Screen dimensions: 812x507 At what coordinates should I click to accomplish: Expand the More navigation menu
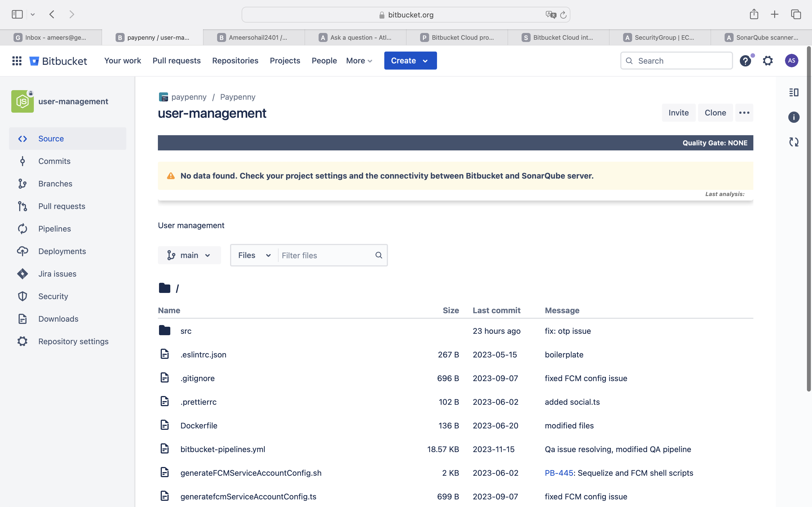tap(359, 61)
